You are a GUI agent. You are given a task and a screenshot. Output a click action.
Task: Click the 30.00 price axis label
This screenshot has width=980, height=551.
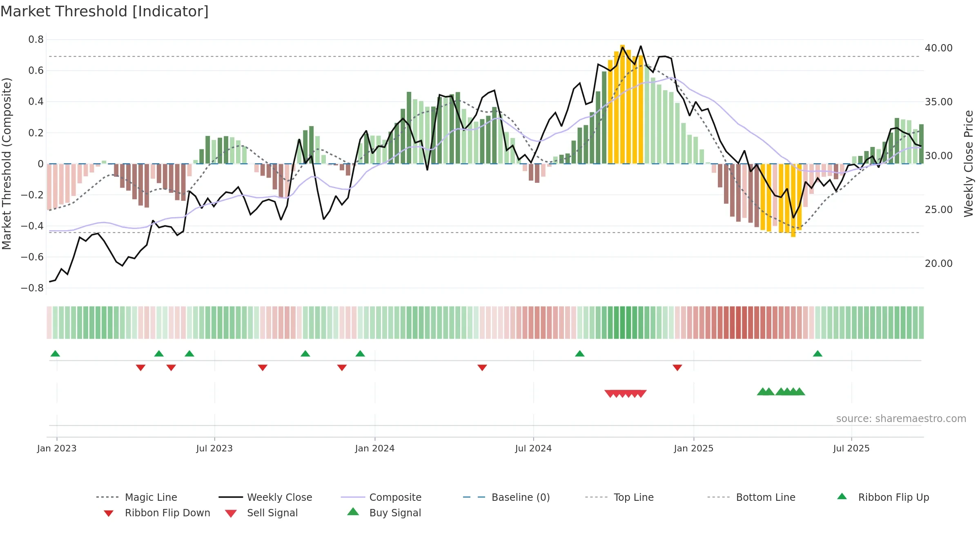[x=939, y=156]
